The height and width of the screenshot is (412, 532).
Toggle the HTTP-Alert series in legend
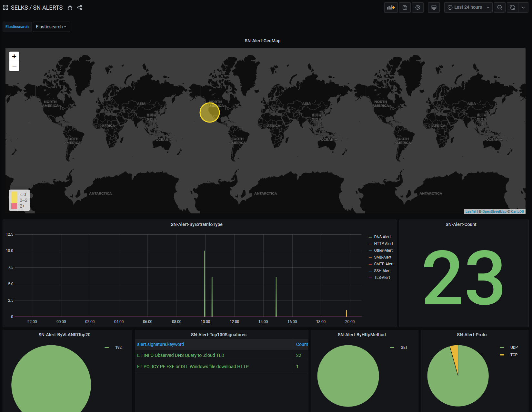(x=384, y=244)
